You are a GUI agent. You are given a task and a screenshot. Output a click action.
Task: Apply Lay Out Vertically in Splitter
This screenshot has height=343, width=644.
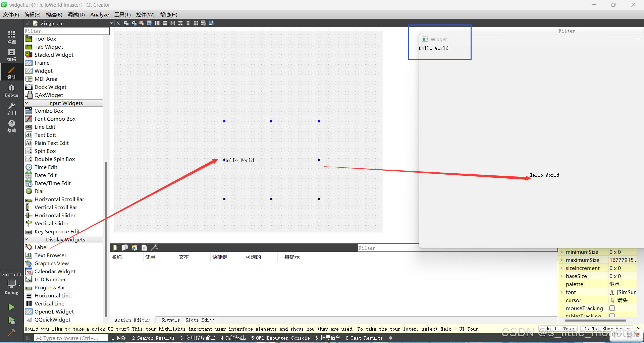click(x=180, y=23)
